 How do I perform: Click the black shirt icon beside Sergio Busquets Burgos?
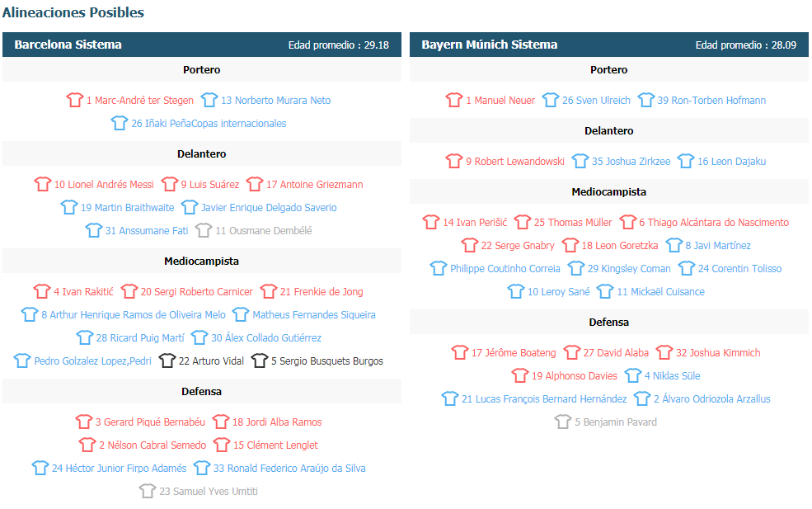[260, 361]
